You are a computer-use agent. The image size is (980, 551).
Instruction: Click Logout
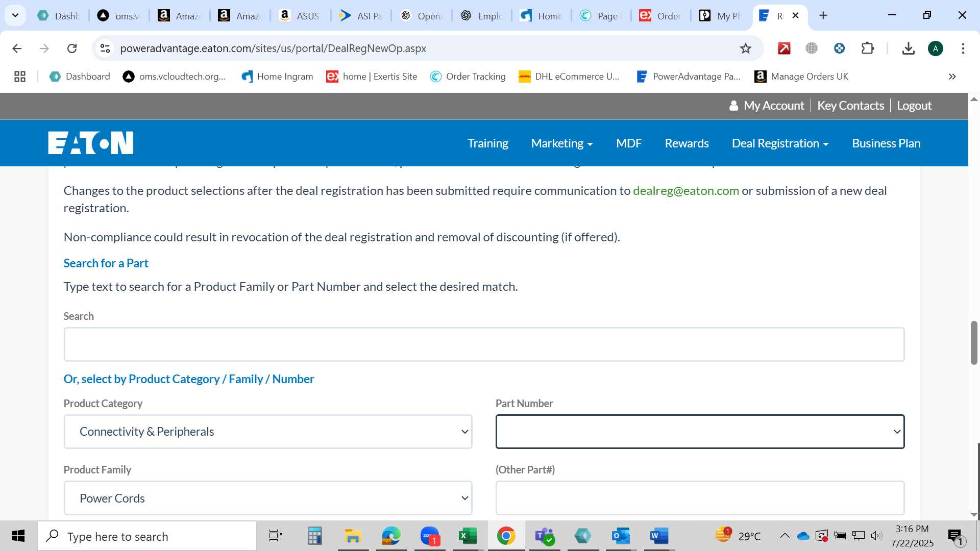tap(914, 106)
